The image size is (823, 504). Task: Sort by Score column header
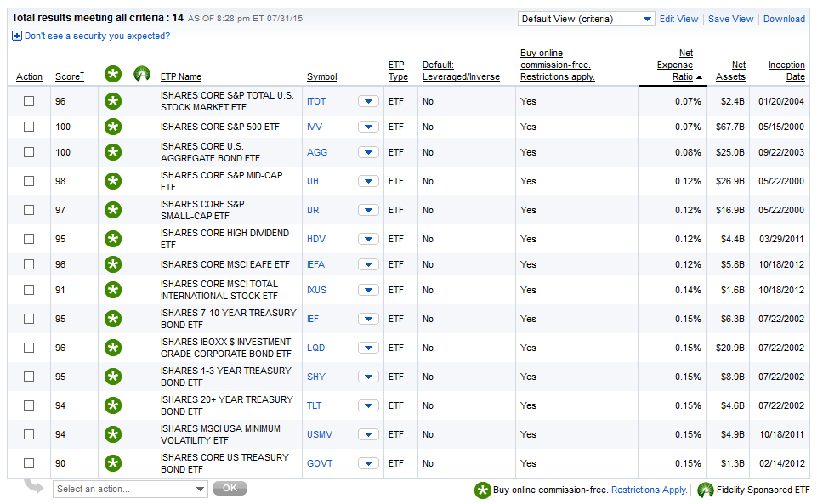click(x=69, y=76)
